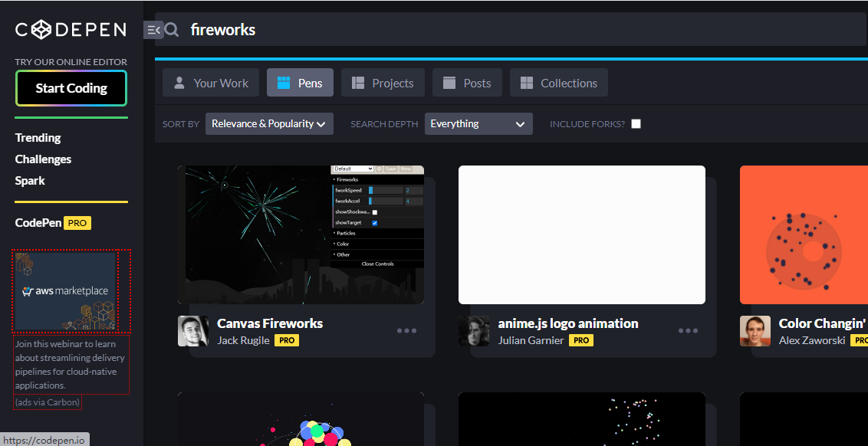Adjust the fworkAccel slider in preview
Image resolution: width=868 pixels, height=446 pixels.
386,202
